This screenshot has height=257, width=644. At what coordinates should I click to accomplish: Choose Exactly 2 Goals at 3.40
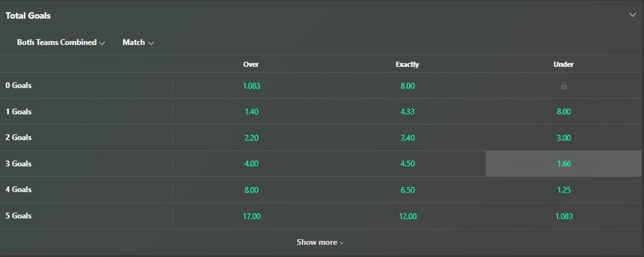click(x=408, y=138)
